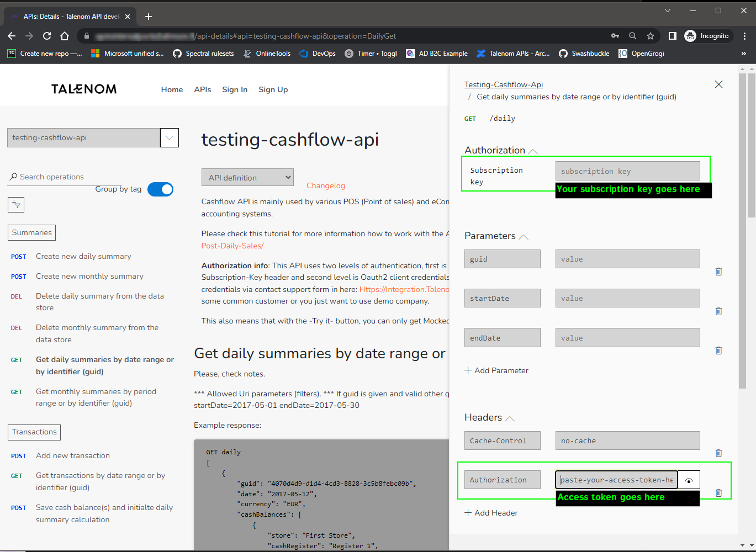
Task: Click the startDate parameter value field
Action: 628,298
